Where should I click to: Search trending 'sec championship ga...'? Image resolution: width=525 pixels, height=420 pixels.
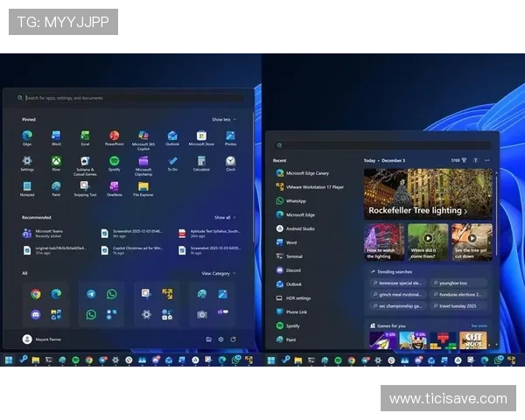click(398, 305)
